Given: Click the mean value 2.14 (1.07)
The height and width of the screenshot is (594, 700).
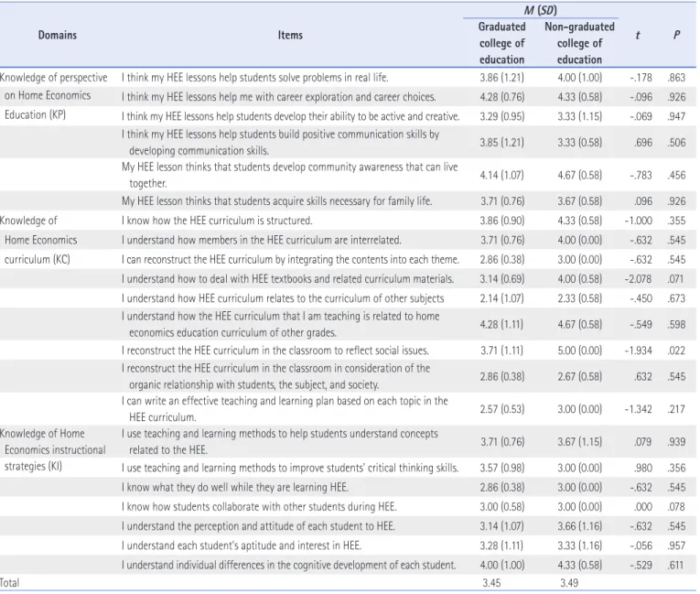Looking at the screenshot, I should (501, 298).
